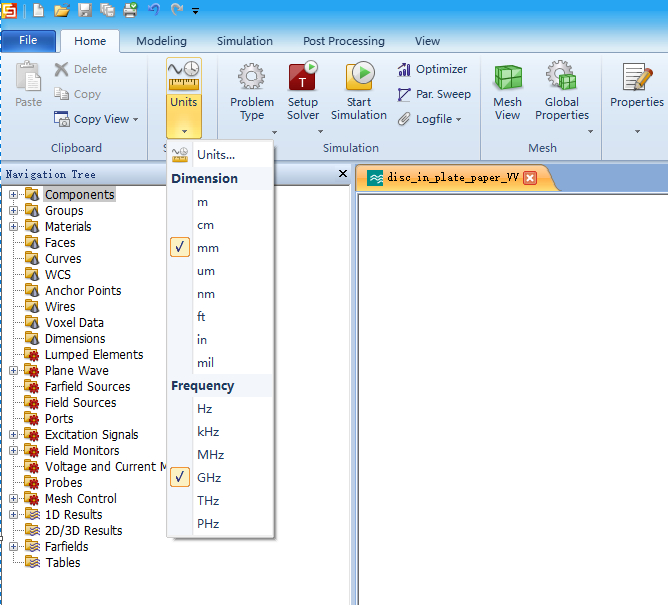The width and height of the screenshot is (668, 605).
Task: Switch to the Modeling tab
Action: 161,41
